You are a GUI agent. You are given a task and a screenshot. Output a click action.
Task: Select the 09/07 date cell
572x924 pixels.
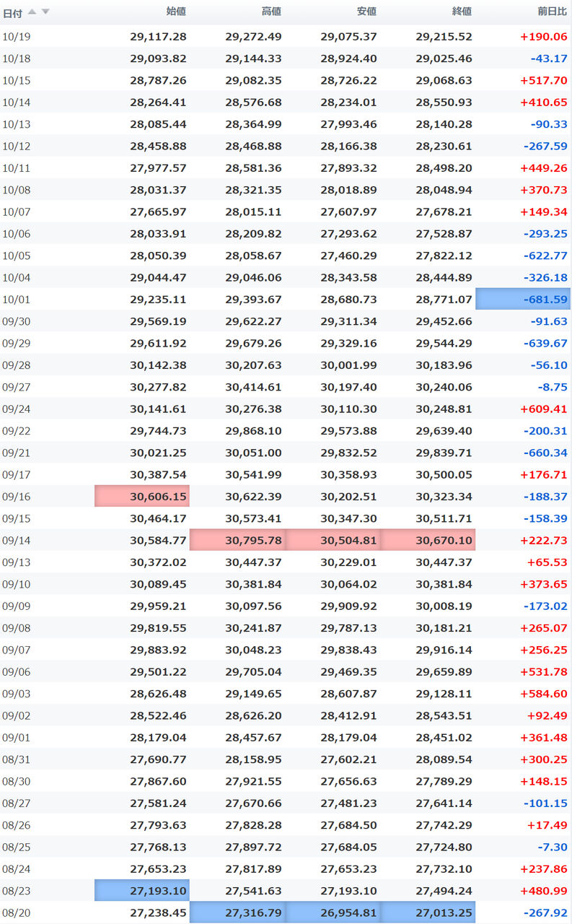[x=17, y=650]
